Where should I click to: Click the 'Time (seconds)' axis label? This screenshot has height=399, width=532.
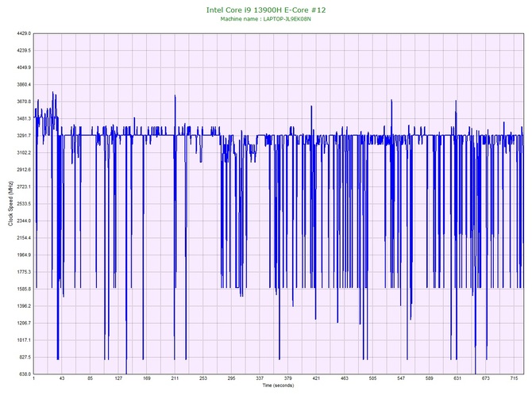pos(278,386)
